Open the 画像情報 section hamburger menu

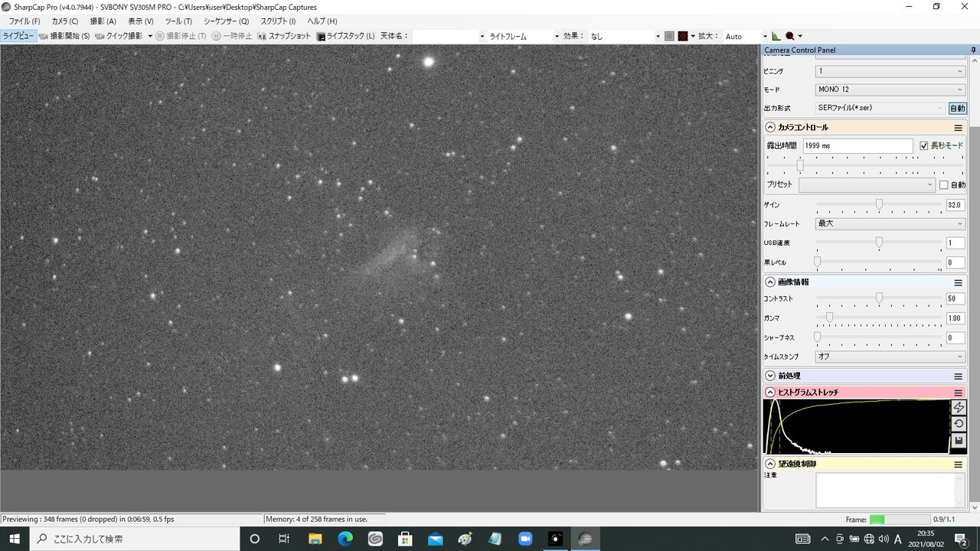click(958, 282)
